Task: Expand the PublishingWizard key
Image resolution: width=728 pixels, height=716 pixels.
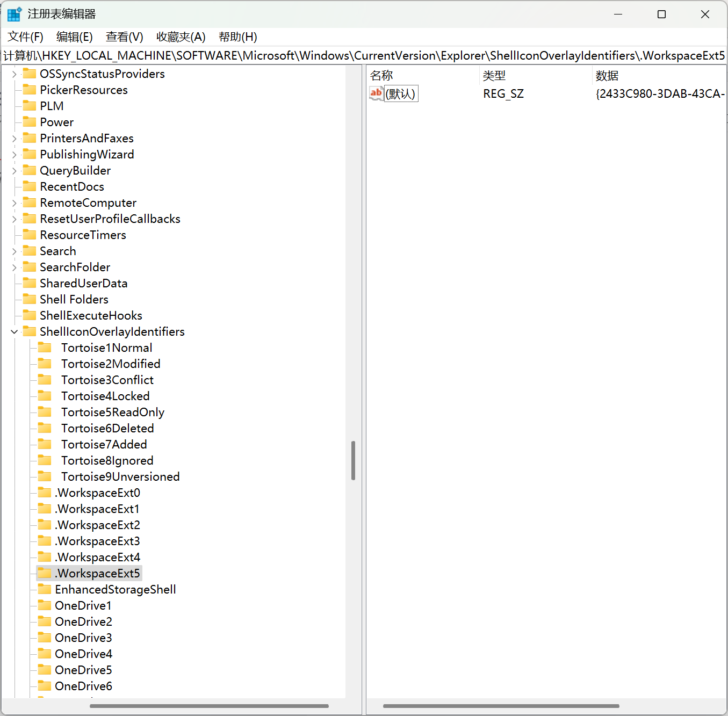Action: 15,155
